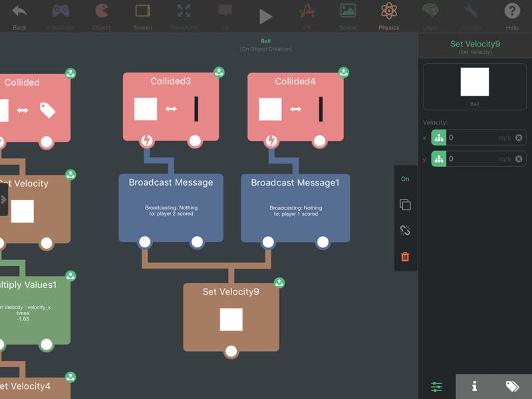This screenshot has height=399, width=532.
Task: Delete behavior with the red trash icon
Action: pos(405,257)
